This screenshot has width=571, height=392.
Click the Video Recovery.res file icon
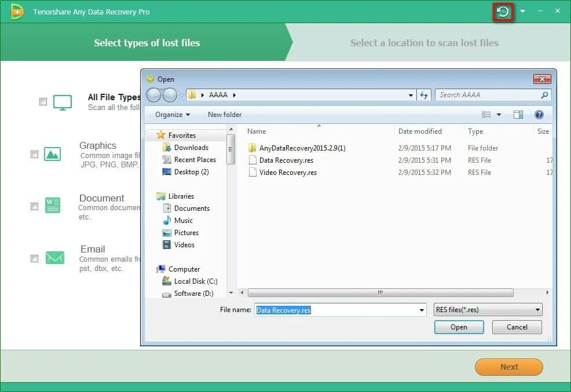click(252, 172)
